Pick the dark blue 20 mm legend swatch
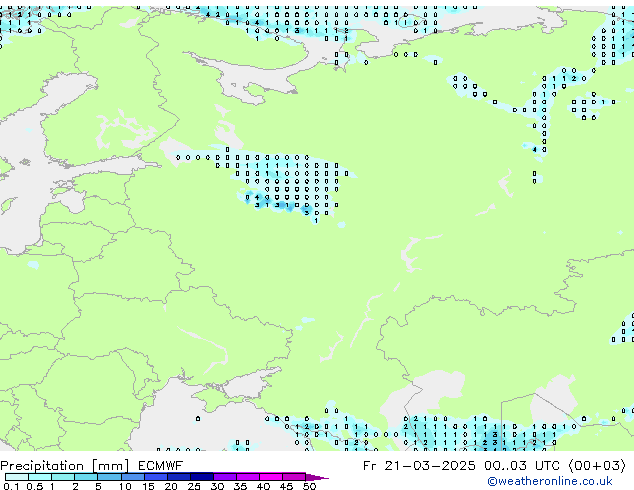Screen dimensions: 634x490 (181, 477)
